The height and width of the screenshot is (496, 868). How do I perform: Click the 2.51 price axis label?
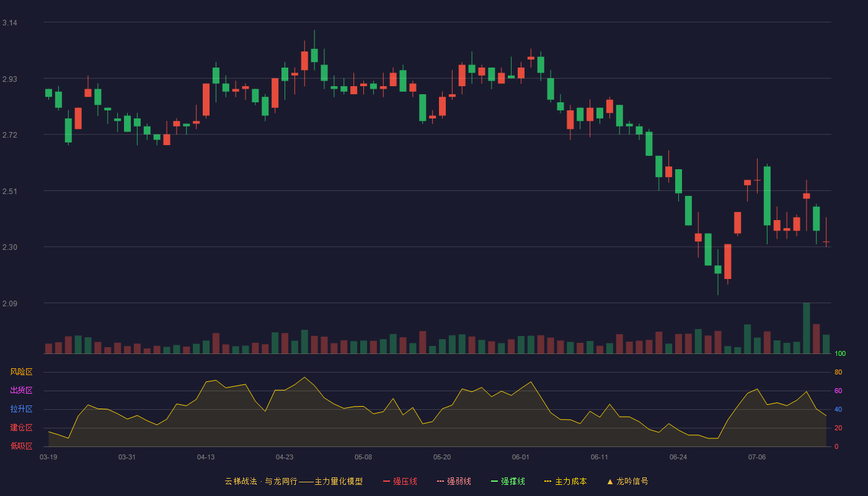point(10,192)
